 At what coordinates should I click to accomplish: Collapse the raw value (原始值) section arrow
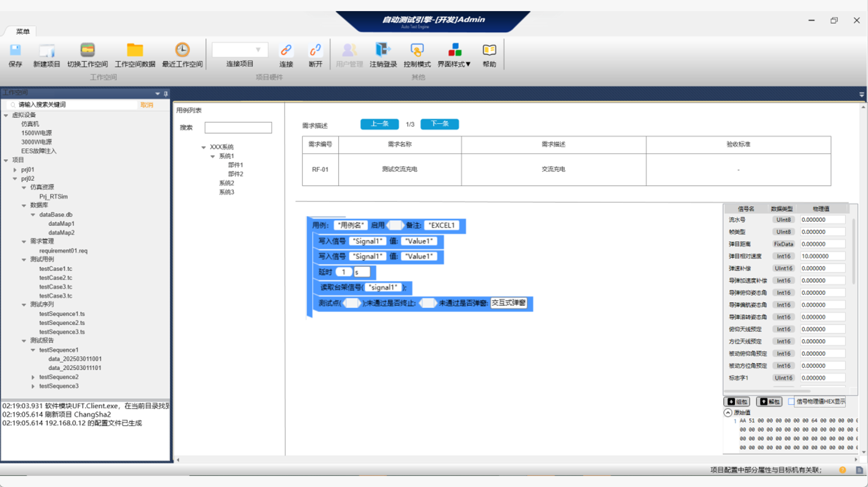728,412
